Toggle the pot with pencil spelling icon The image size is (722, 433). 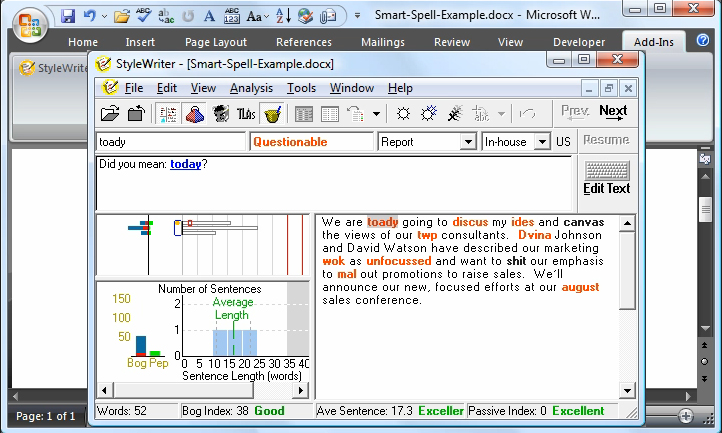point(272,114)
